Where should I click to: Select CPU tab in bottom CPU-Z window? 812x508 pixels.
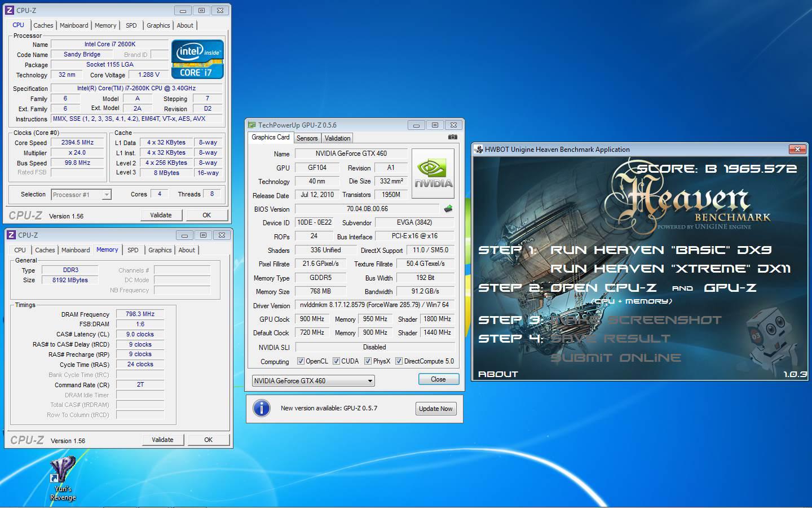pos(20,250)
